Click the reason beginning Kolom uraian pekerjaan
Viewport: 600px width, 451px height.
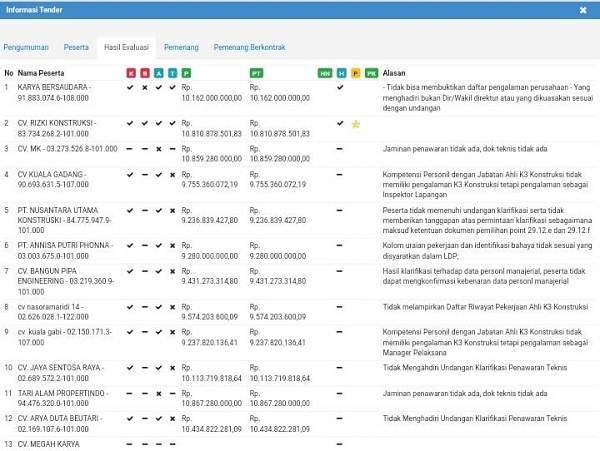(x=487, y=251)
